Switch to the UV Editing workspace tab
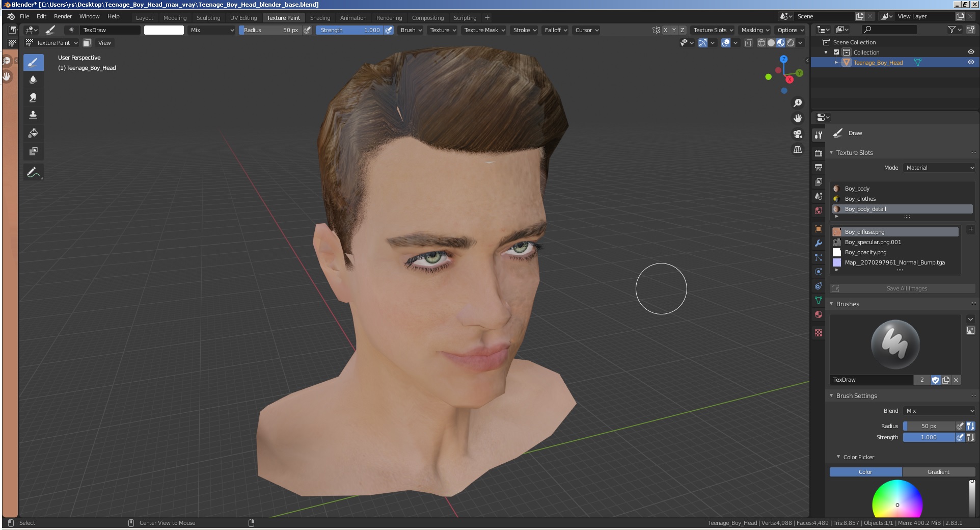Image resolution: width=980 pixels, height=530 pixels. point(243,18)
